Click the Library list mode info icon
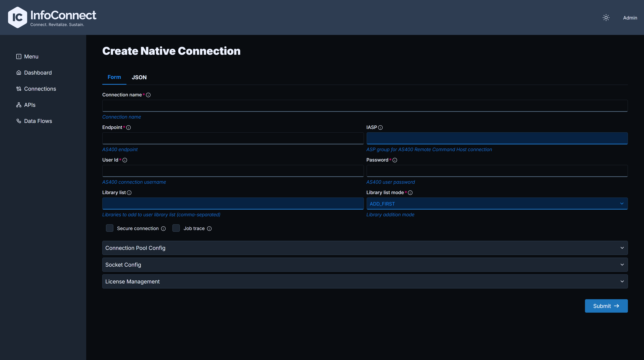 [410, 193]
